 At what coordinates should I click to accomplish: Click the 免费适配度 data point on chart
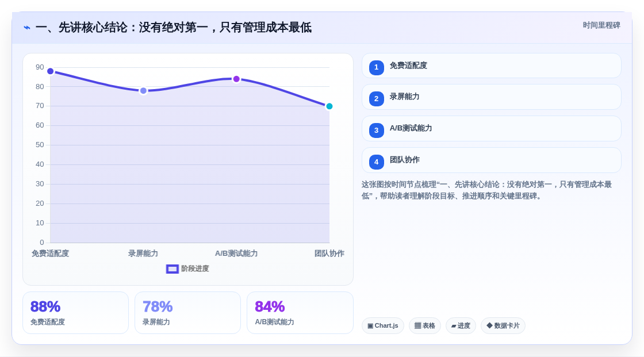pos(51,71)
